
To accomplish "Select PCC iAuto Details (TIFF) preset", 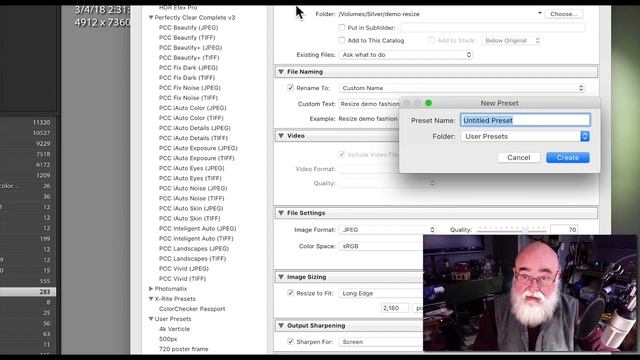I will click(x=193, y=138).
